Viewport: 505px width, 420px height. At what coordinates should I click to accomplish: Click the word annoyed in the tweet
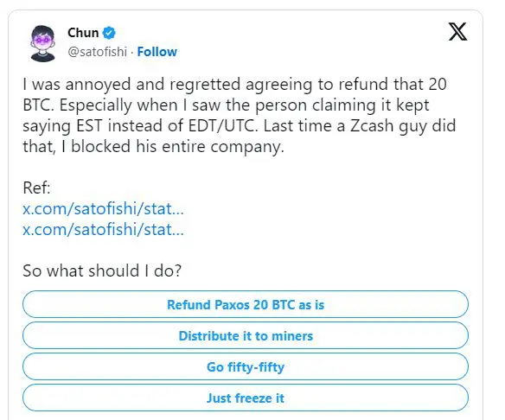(98, 85)
